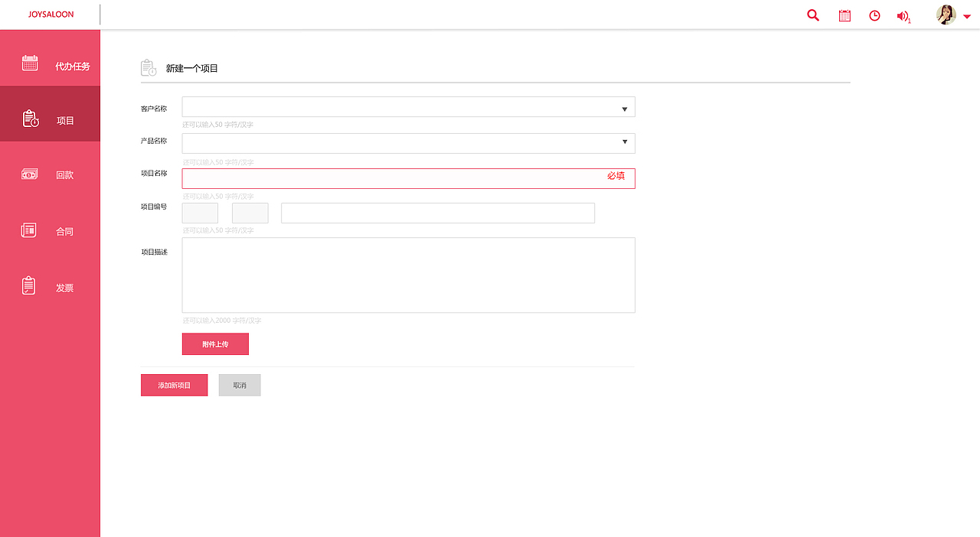
Task: Select 项目 in the sidebar
Action: point(51,120)
